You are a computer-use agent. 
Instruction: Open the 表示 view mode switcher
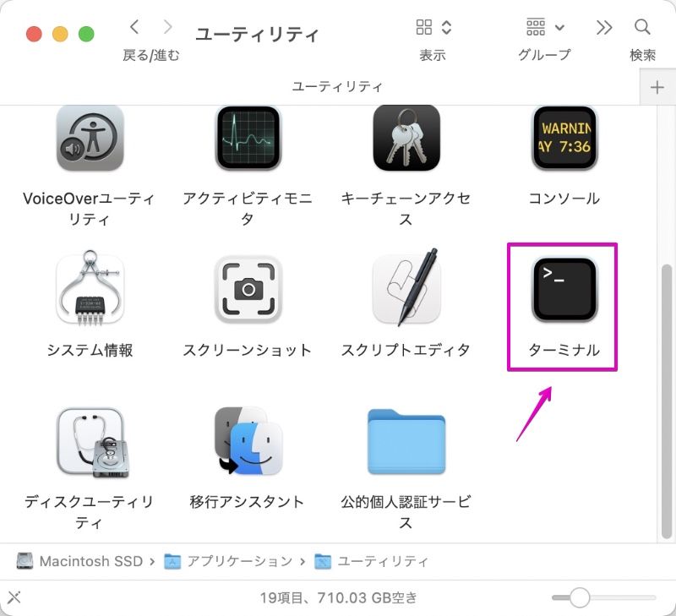[433, 27]
